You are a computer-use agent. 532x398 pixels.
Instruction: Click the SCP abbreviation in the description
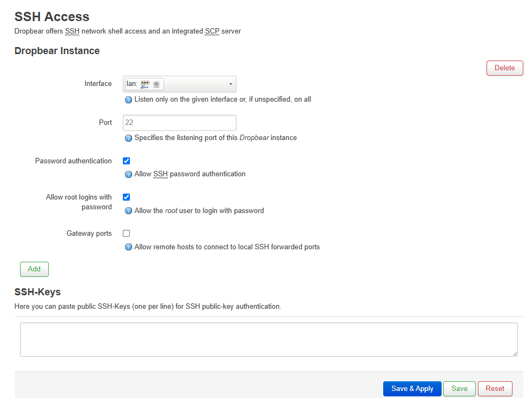point(212,31)
